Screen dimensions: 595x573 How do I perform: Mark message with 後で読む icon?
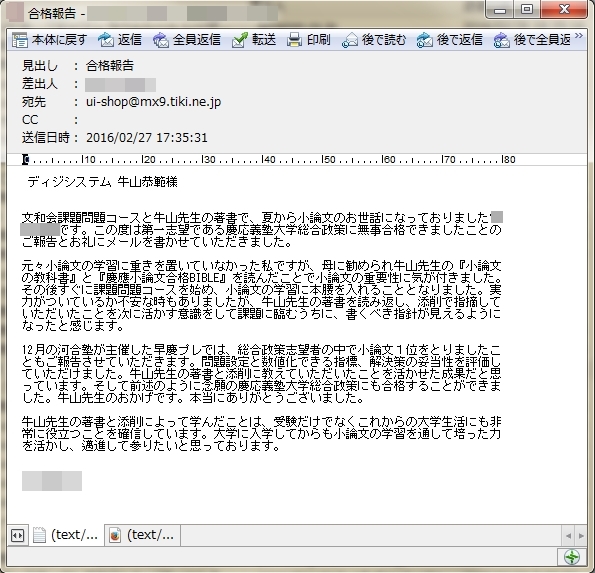coord(349,40)
